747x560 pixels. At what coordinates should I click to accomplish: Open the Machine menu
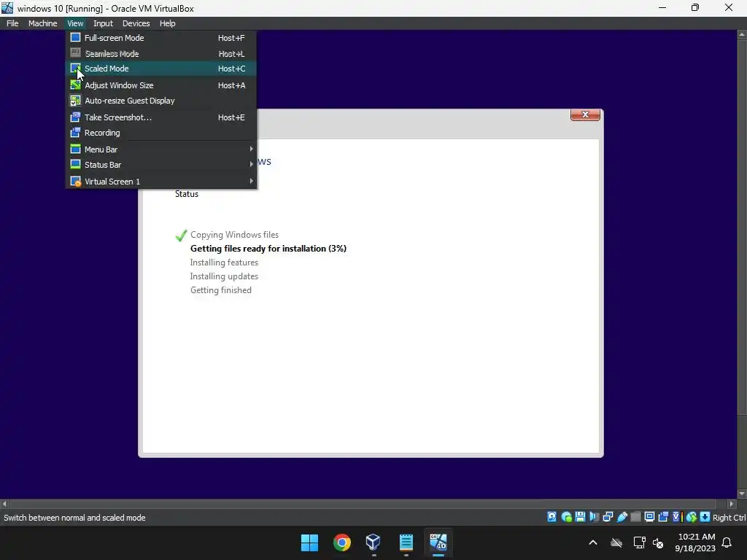(x=42, y=23)
